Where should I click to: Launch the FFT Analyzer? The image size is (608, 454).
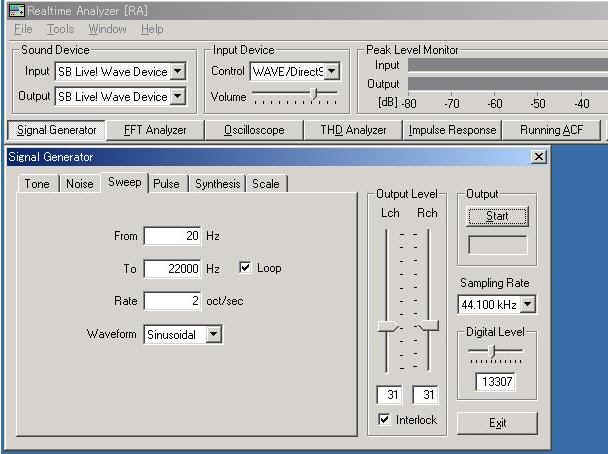point(155,130)
